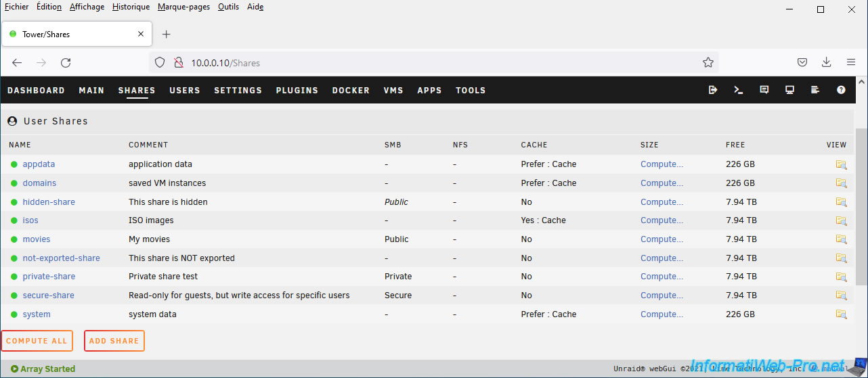Click the info monitor icon
This screenshot has height=378, width=868.
coord(789,90)
